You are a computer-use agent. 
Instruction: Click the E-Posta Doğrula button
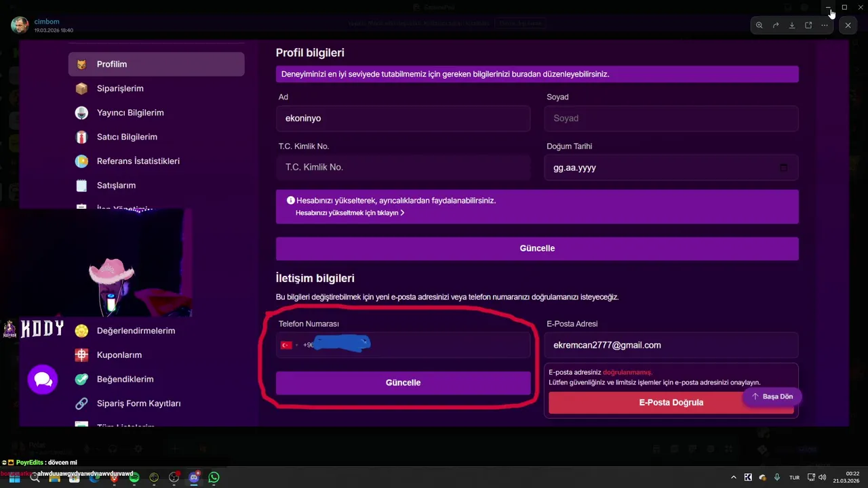point(671,403)
